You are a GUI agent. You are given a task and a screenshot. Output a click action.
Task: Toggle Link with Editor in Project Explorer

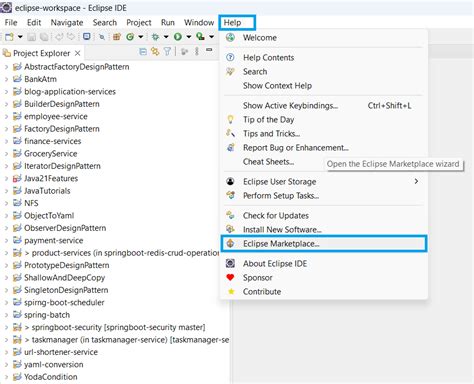click(x=155, y=51)
